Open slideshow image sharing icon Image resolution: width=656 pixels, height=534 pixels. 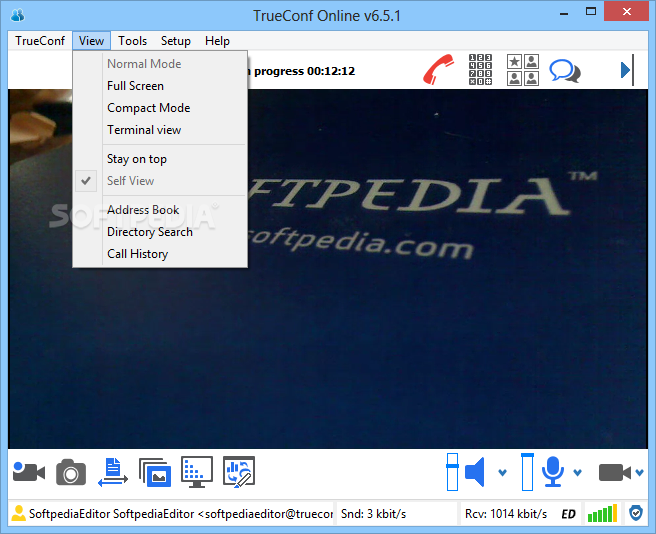tap(155, 472)
